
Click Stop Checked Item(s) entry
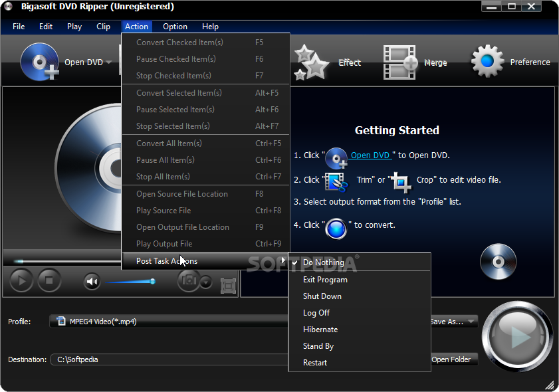pyautogui.click(x=205, y=76)
